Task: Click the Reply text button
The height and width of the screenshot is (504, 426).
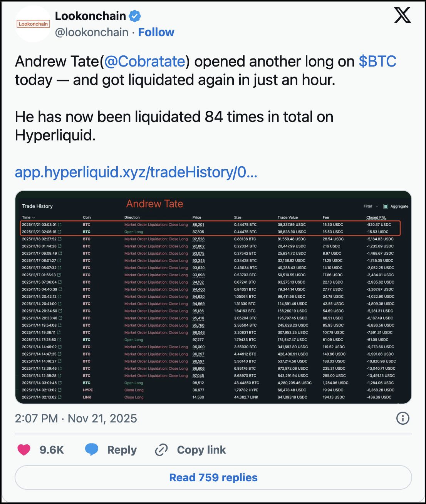Action: click(x=122, y=450)
